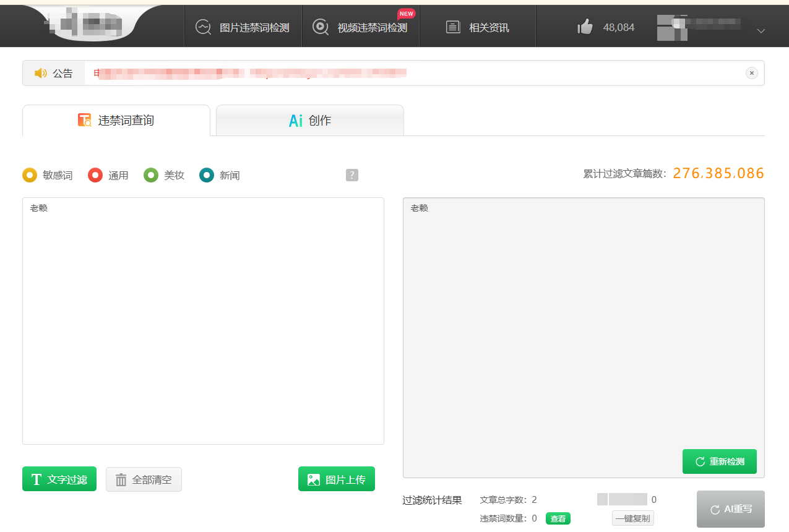Switch to the Ai 创作 tab
Viewport: 789px width, 532px height.
coord(309,120)
